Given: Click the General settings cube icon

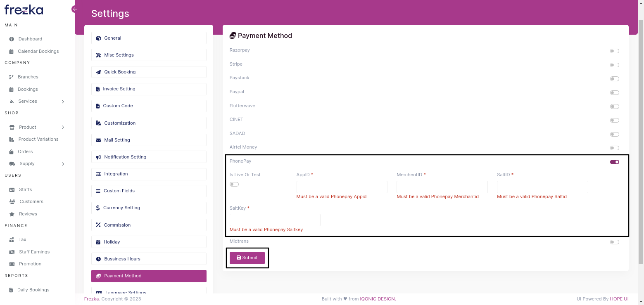Looking at the screenshot, I should (98, 38).
